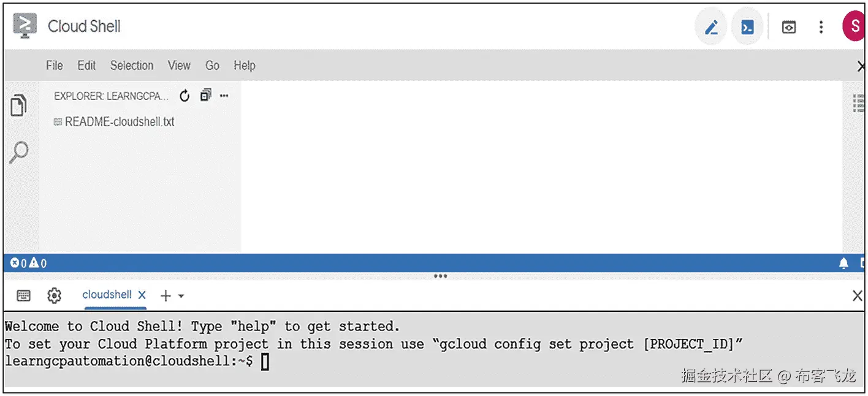Open the File menu

[x=55, y=65]
